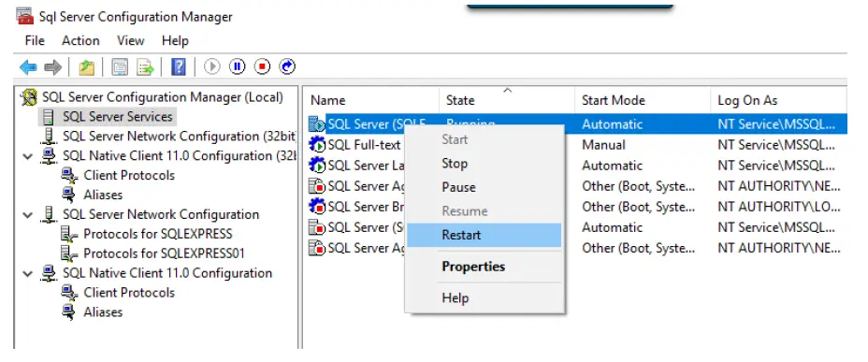Collapse the SQL Server Network Configuration node
This screenshot has height=362, width=868.
pyautogui.click(x=28, y=215)
